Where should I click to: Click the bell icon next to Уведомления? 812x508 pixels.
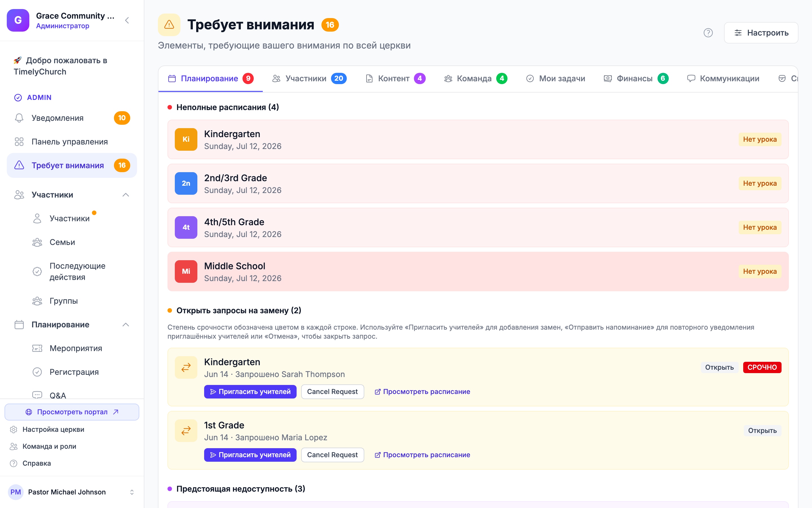19,118
